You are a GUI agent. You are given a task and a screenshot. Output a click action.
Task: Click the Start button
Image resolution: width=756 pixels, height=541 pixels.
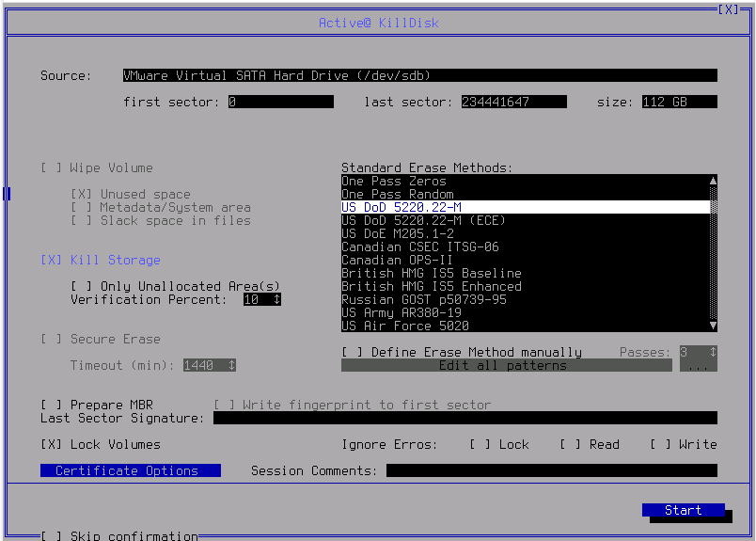(x=684, y=510)
